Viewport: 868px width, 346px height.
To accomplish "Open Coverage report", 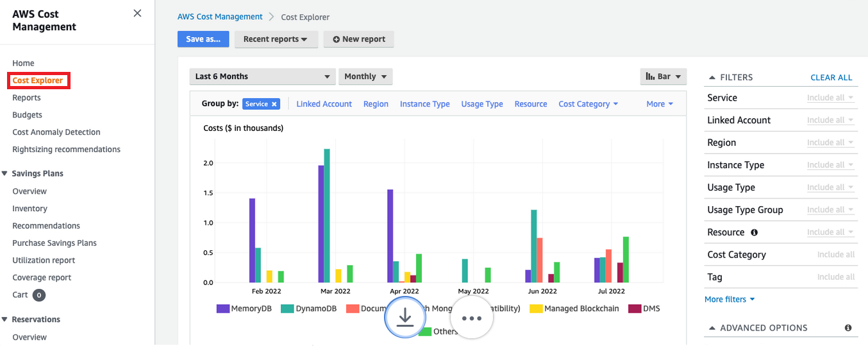I will (42, 278).
